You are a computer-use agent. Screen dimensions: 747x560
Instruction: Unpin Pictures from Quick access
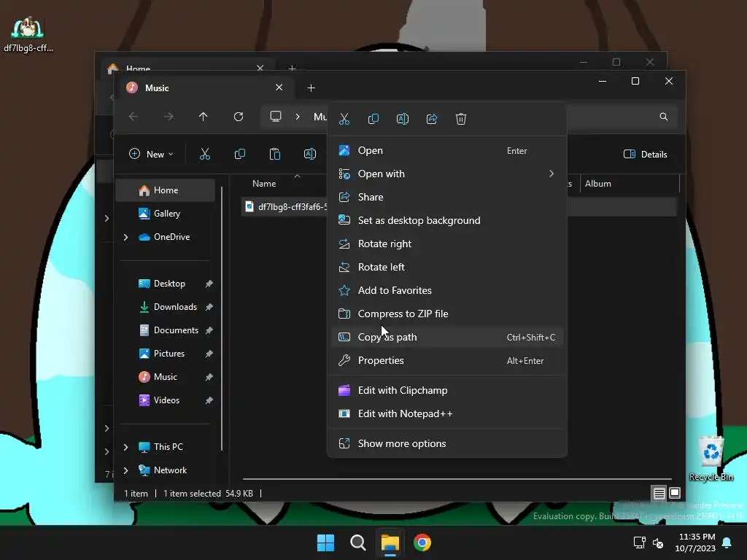tap(209, 354)
